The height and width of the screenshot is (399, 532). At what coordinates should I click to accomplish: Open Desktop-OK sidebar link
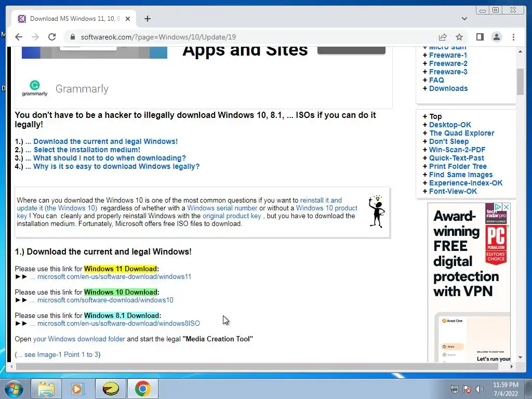pos(450,125)
